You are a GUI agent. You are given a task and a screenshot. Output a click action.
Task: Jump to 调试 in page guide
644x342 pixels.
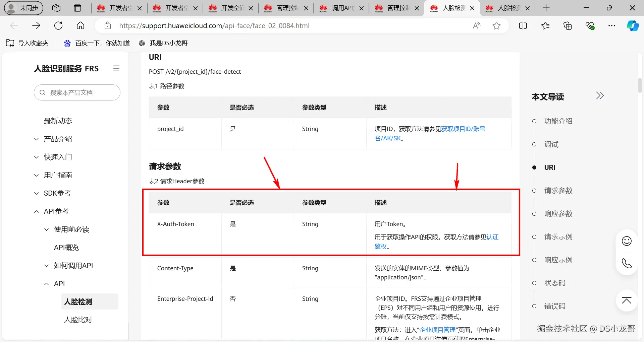click(551, 144)
